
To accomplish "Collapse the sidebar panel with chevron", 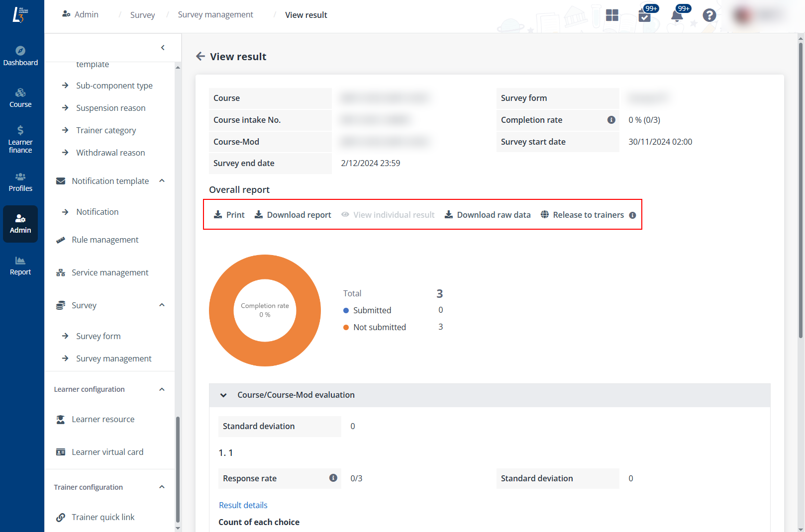I will pyautogui.click(x=163, y=48).
